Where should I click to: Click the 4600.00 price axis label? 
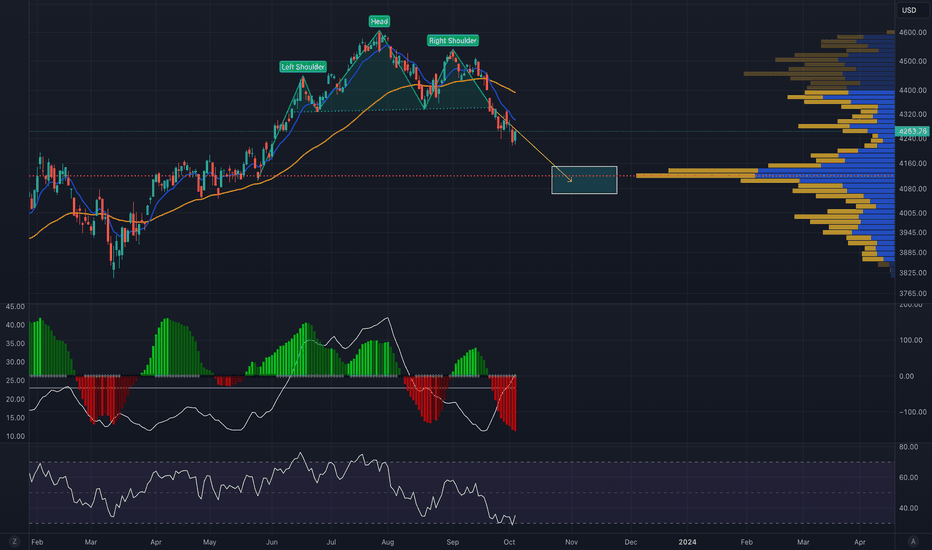912,32
